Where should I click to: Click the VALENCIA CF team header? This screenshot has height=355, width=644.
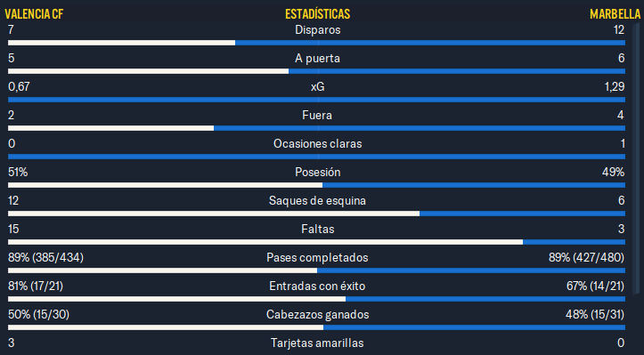(34, 14)
